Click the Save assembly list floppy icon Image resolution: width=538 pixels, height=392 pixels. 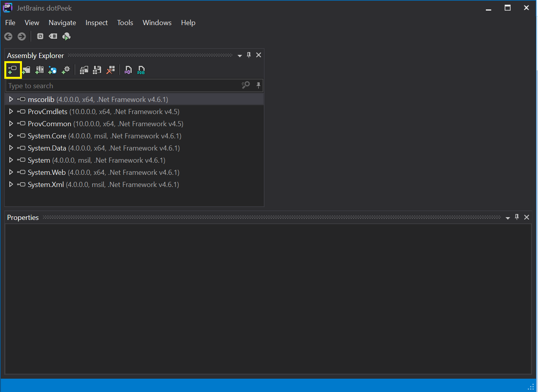(97, 70)
